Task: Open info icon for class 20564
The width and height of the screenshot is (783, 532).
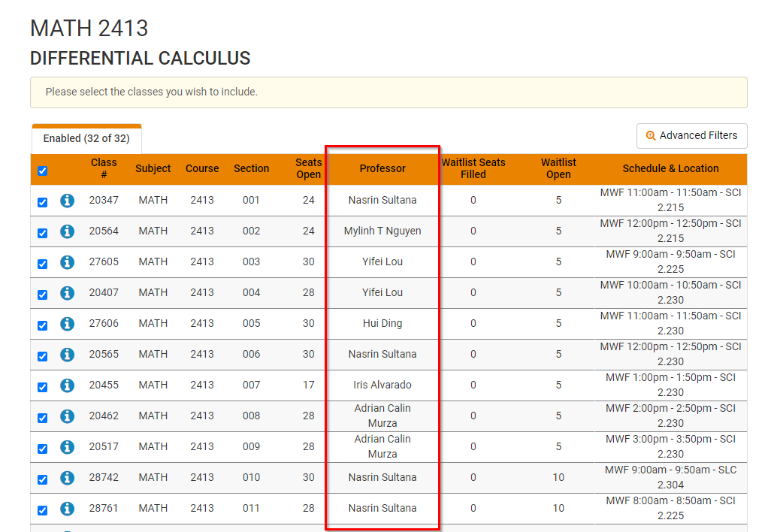Action: coord(67,231)
